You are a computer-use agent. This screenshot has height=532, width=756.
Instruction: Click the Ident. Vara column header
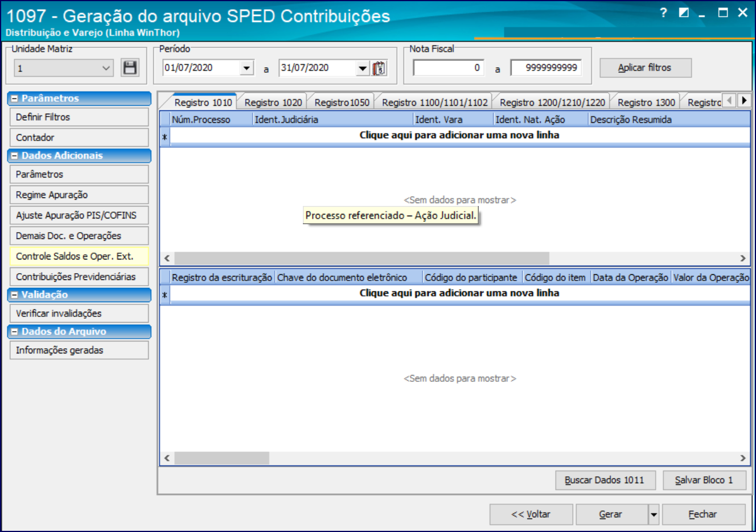click(453, 119)
